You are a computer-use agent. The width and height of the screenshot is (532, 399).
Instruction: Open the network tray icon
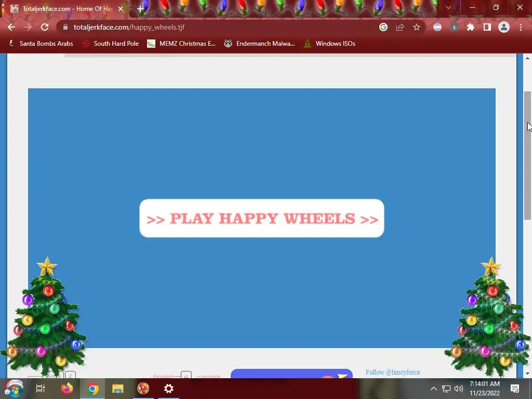coord(446,389)
